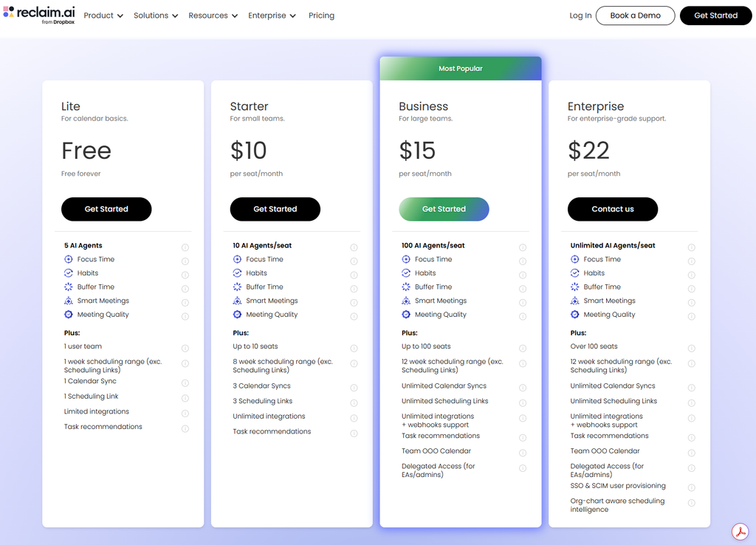
Task: Click info icon beside 1 Calendar Sync
Action: [185, 383]
